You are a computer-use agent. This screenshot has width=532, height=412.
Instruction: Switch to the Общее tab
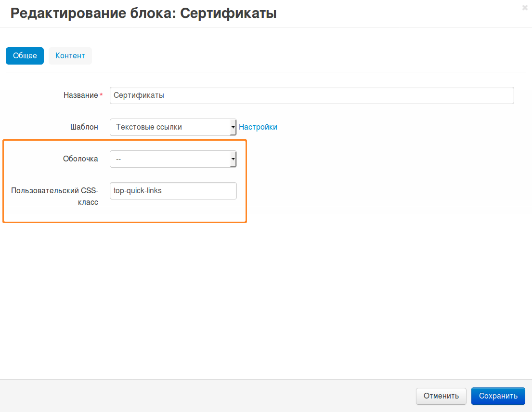point(25,56)
